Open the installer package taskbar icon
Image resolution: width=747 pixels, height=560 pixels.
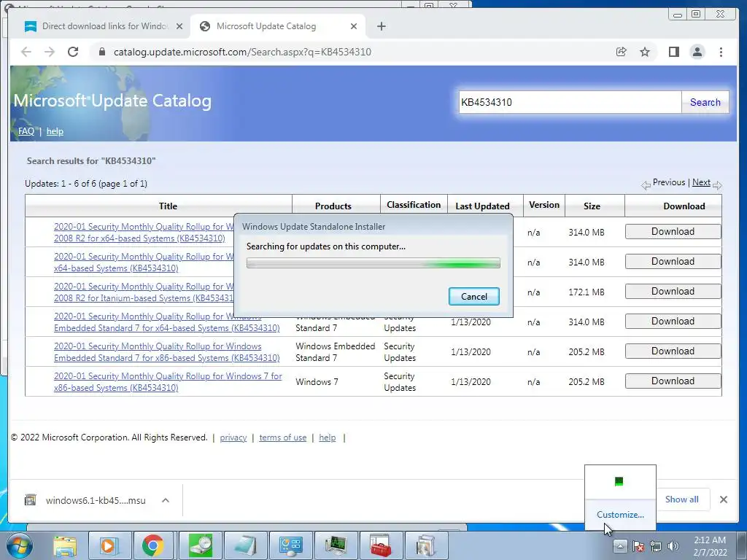427,545
